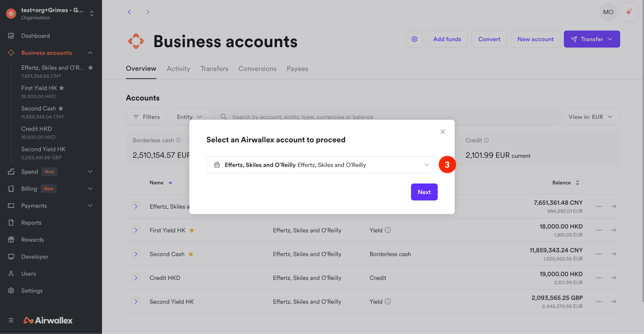Click the Users person icon
Screen dimensions: 644x334
pos(11,273)
